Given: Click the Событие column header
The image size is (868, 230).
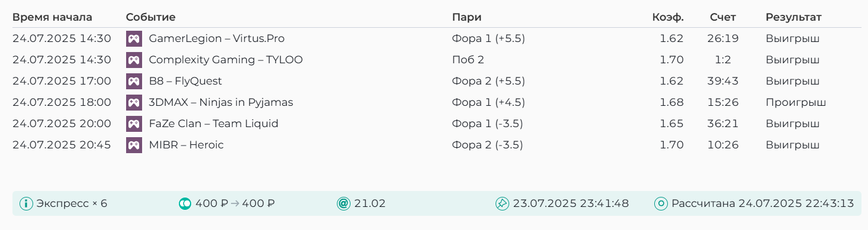Looking at the screenshot, I should pyautogui.click(x=151, y=18).
